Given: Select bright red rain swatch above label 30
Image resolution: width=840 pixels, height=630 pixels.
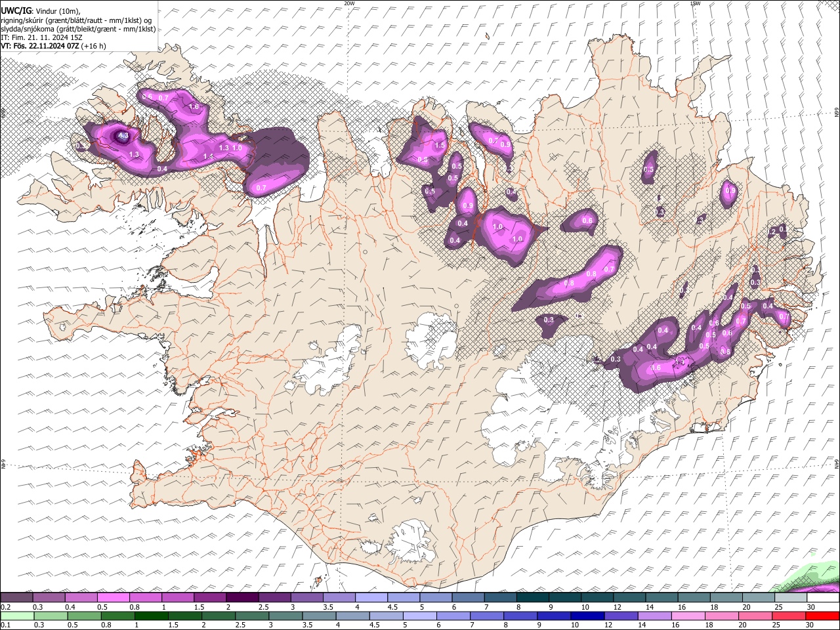Looking at the screenshot, I should click(822, 616).
